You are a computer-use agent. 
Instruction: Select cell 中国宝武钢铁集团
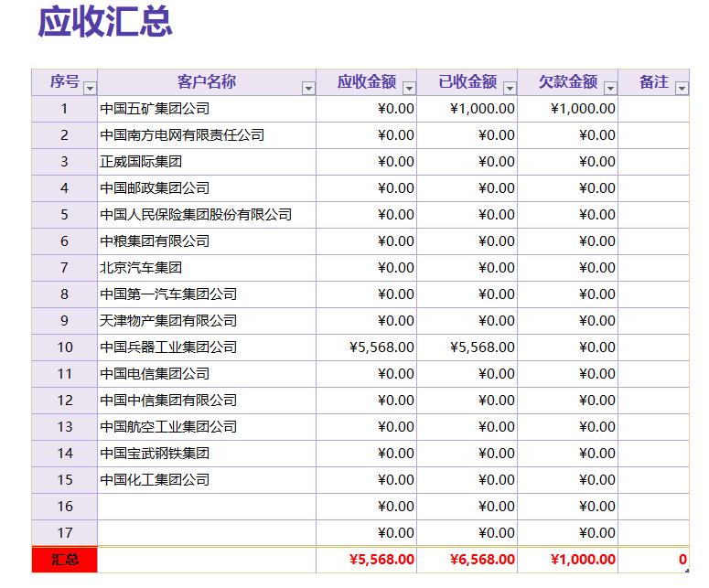(x=207, y=454)
